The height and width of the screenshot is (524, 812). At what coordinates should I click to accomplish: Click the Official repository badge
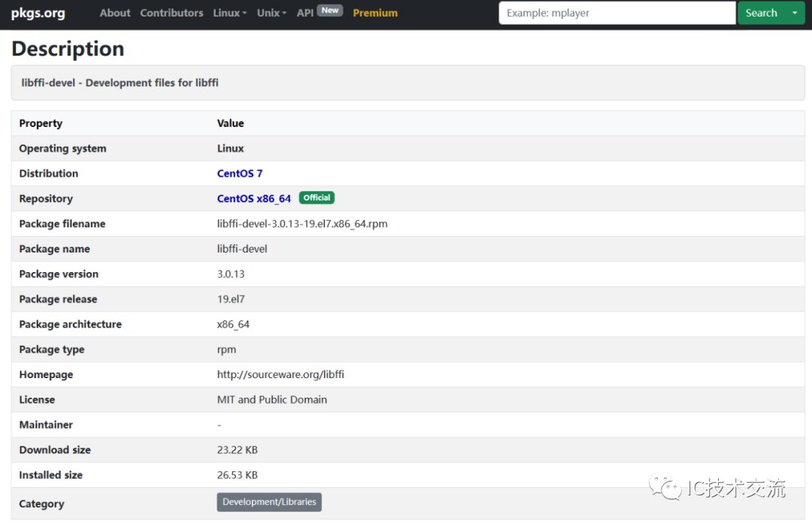(317, 198)
